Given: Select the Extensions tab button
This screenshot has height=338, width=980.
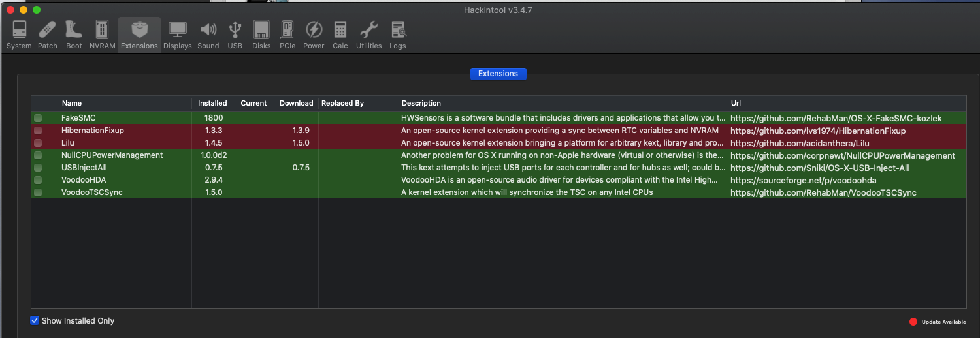Looking at the screenshot, I should (x=498, y=74).
